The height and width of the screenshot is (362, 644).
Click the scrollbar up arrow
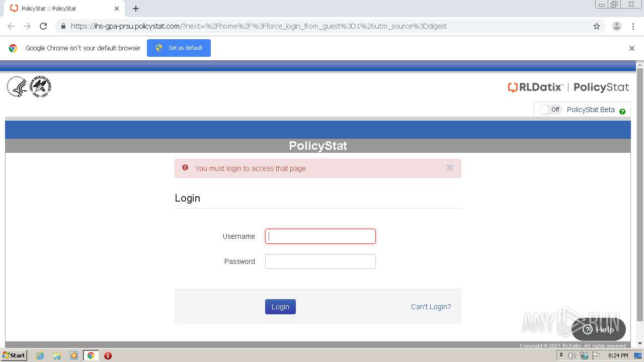click(640, 64)
